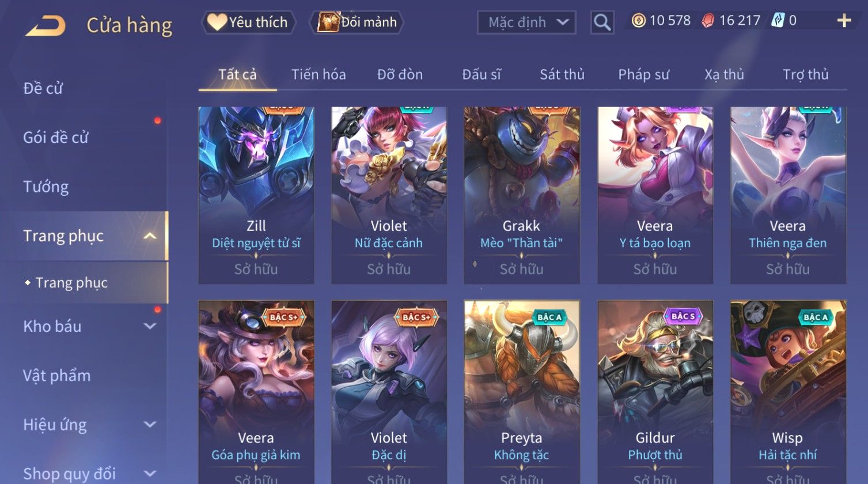Open the Mặc định sort dropdown

click(x=526, y=22)
